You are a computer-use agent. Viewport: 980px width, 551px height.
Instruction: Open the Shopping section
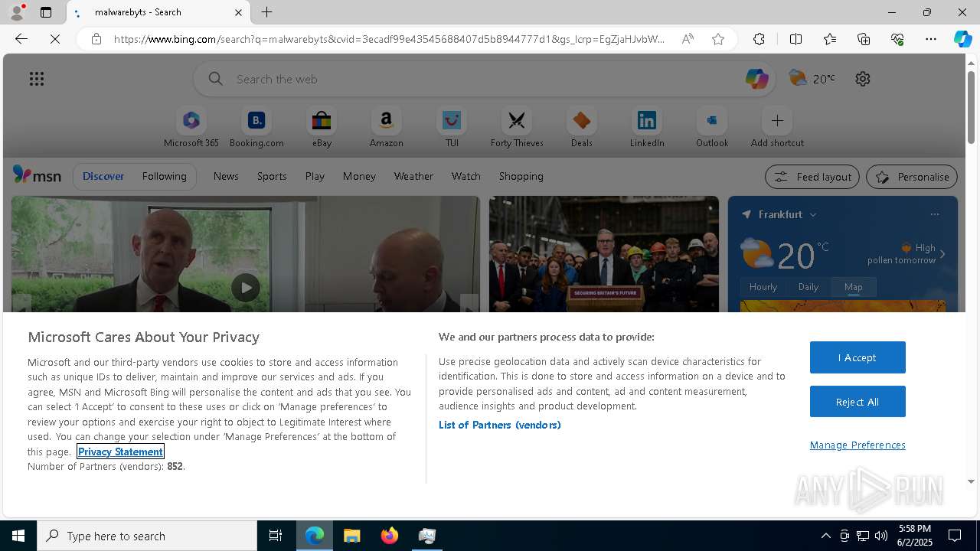pos(521,176)
